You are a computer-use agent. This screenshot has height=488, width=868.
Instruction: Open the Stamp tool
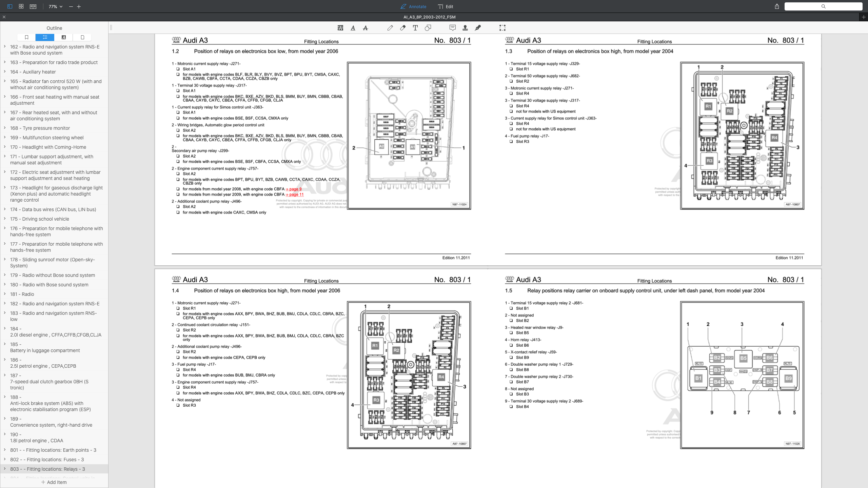(x=465, y=28)
